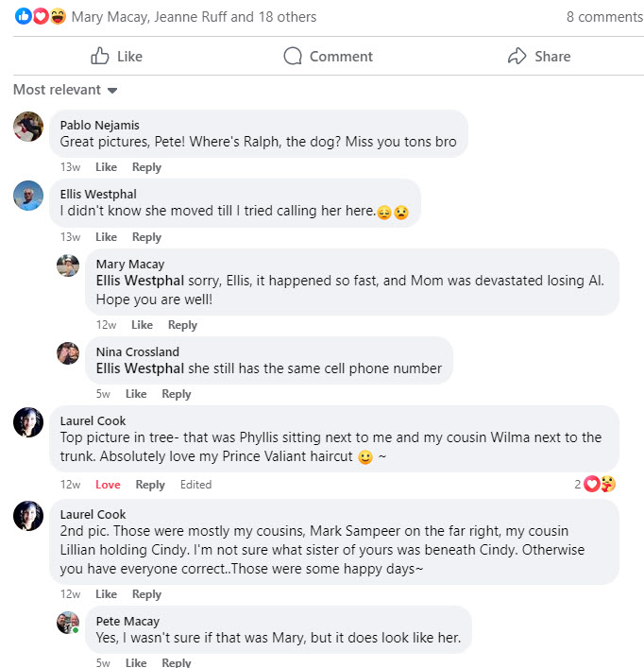Click Pete Macay's avatar with online indicator
644x668 pixels.
click(68, 623)
